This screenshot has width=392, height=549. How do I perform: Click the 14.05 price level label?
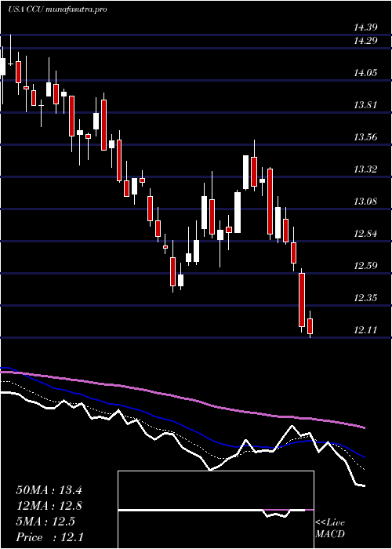point(365,73)
